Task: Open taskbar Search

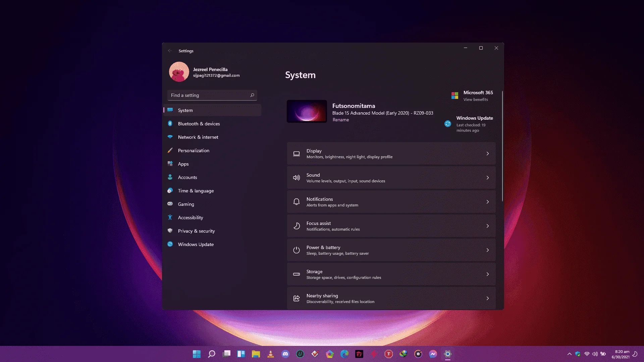Action: coord(211,354)
